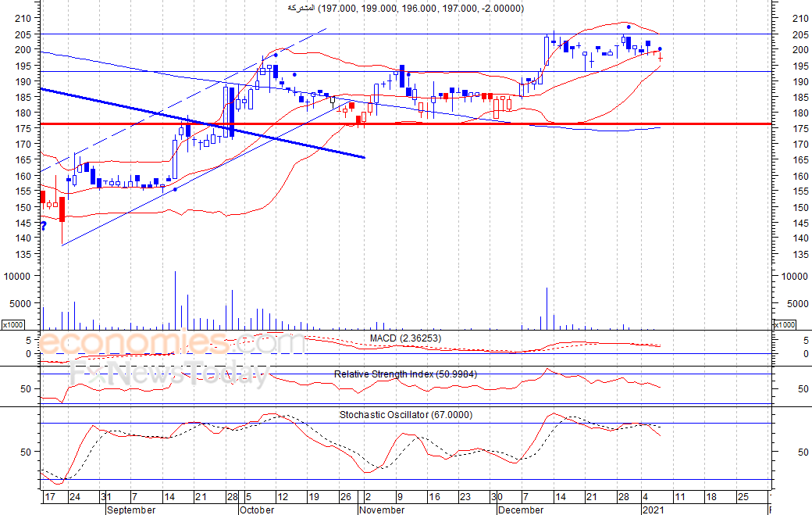Click date label 11 in January 2021

pos(679,497)
